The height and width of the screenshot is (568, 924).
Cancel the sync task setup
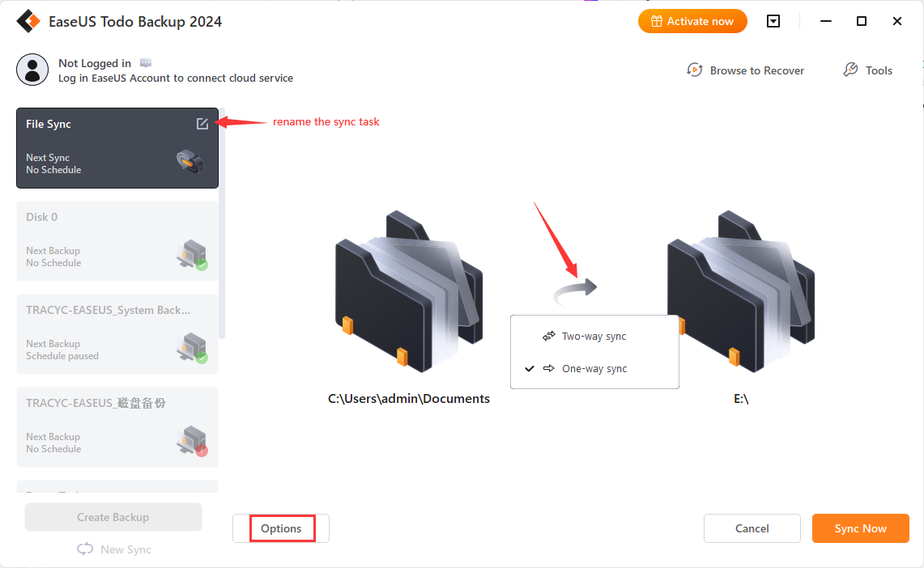coord(752,528)
